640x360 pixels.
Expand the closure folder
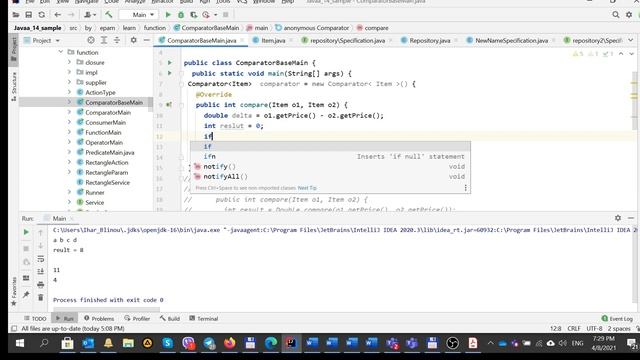(69, 62)
